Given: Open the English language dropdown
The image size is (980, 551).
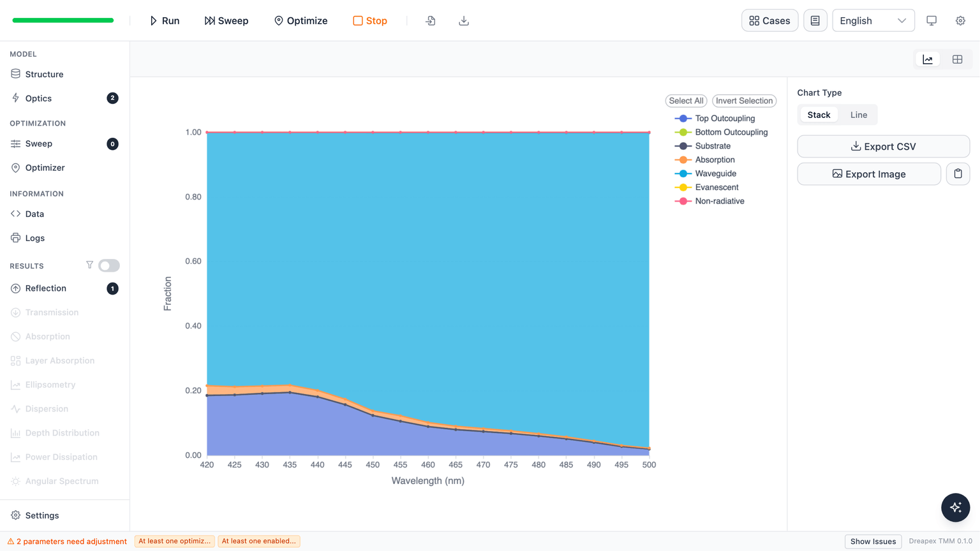Looking at the screenshot, I should tap(873, 20).
